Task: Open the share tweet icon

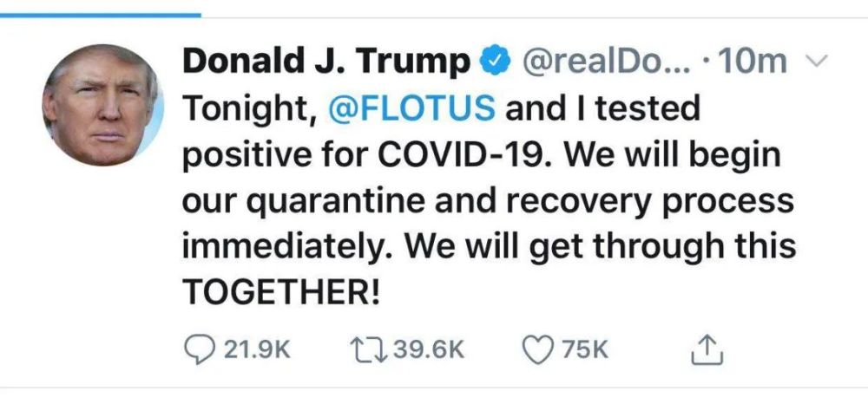Action: click(x=707, y=350)
